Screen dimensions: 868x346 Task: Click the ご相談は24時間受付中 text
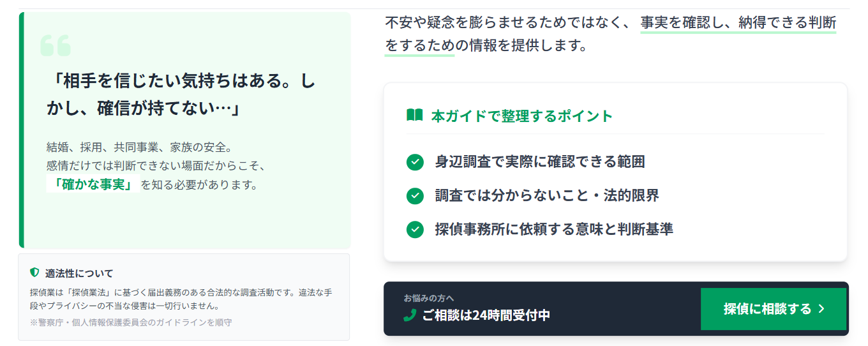pos(486,315)
